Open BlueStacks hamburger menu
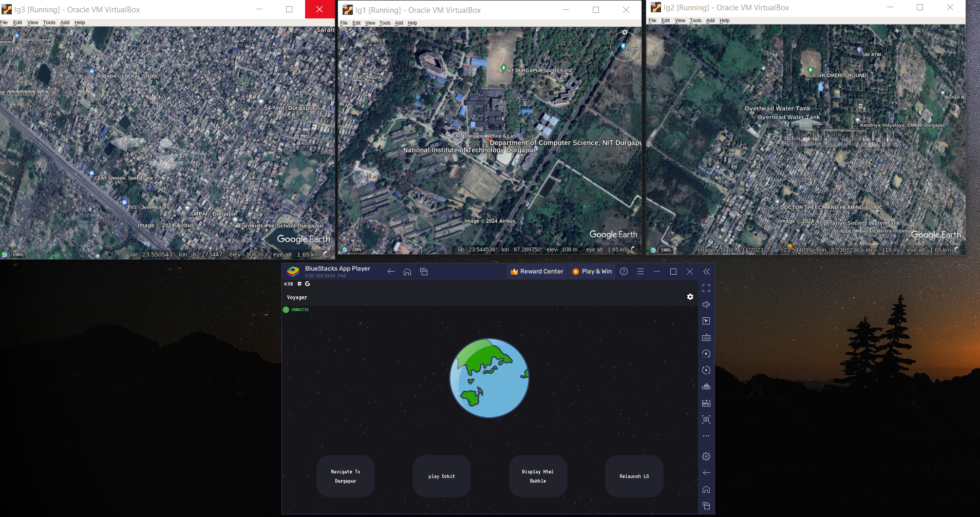Viewport: 980px width, 517px height. tap(640, 272)
